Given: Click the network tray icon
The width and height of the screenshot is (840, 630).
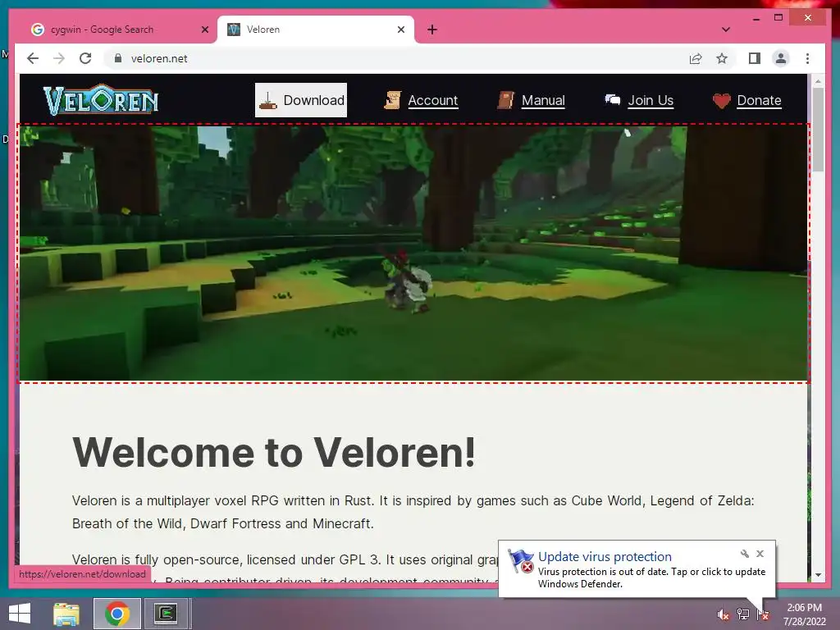Looking at the screenshot, I should (x=742, y=614).
